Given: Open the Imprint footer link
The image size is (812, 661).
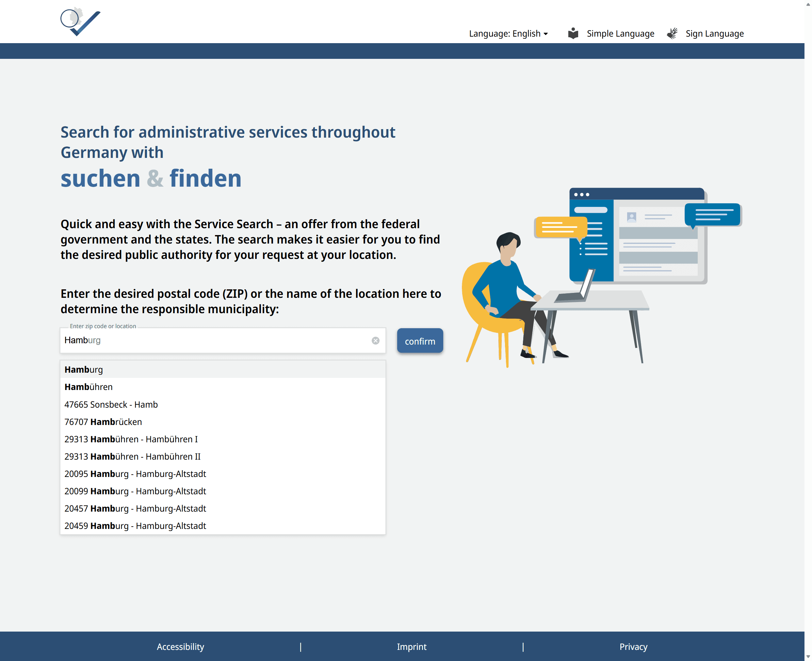Looking at the screenshot, I should coord(411,647).
